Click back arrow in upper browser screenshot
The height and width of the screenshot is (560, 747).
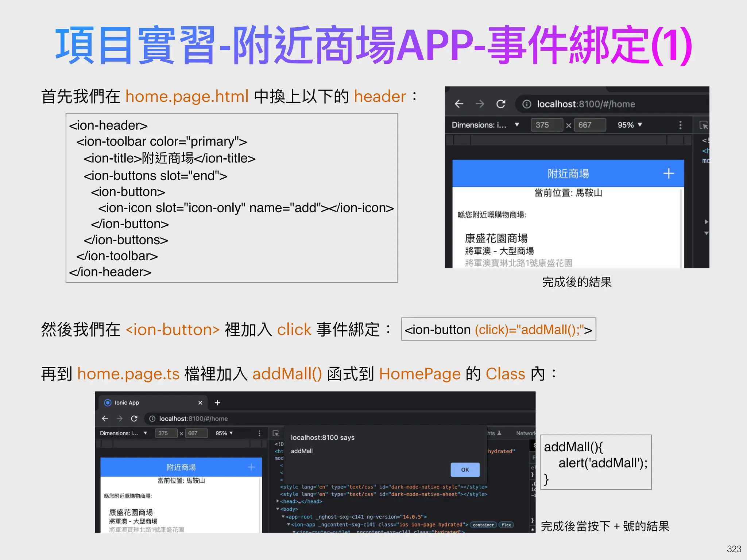coord(459,104)
